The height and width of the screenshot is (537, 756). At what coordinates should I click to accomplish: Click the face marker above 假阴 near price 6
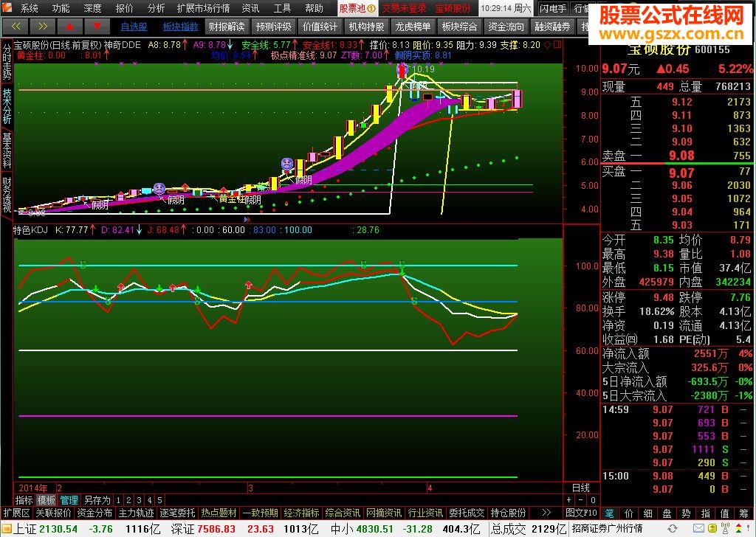[x=287, y=164]
